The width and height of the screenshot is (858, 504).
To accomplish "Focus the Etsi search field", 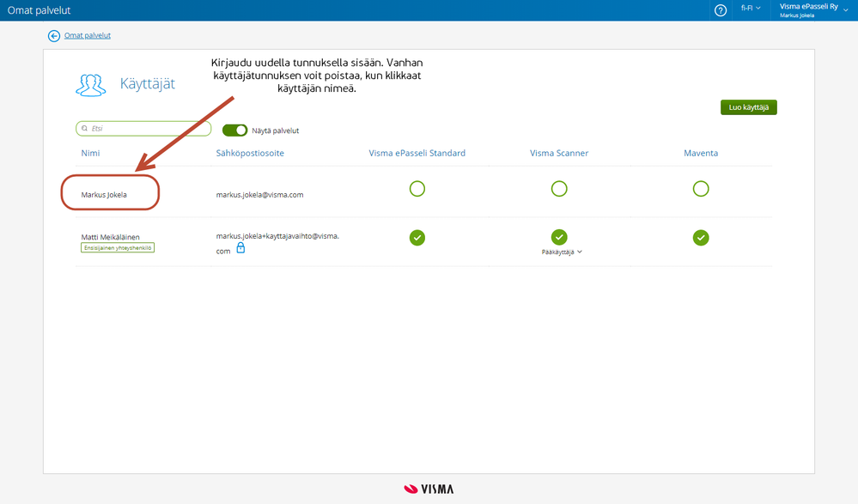I will click(x=143, y=129).
